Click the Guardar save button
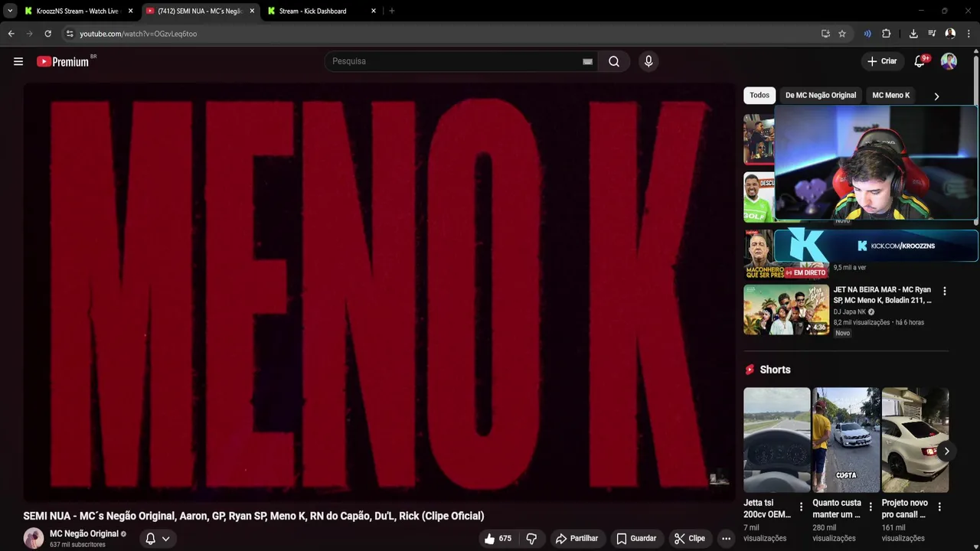The width and height of the screenshot is (980, 551). 636,539
